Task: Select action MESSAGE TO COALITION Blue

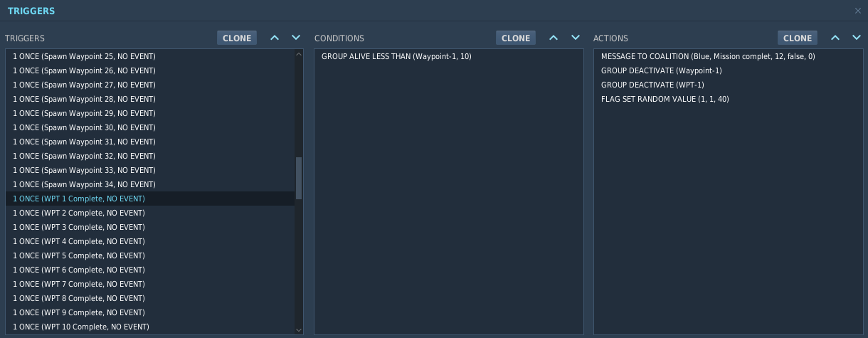Action: [x=728, y=56]
